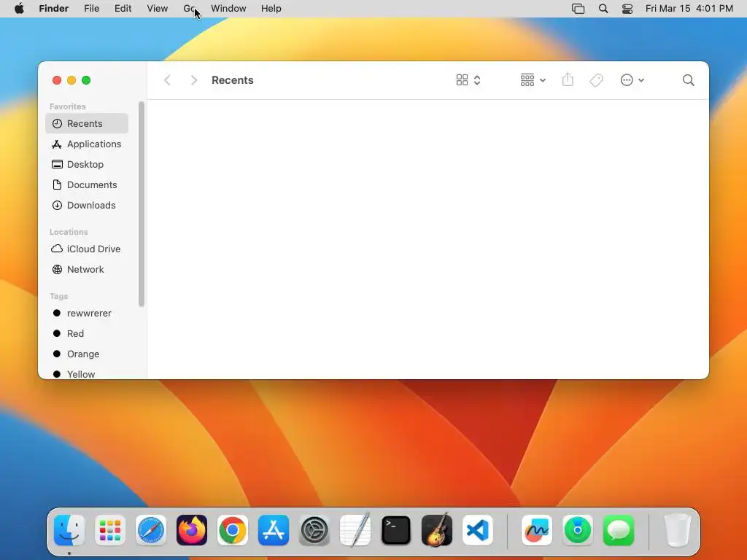Open Control Center in menu bar
Screen dimensions: 747x560
[627, 9]
